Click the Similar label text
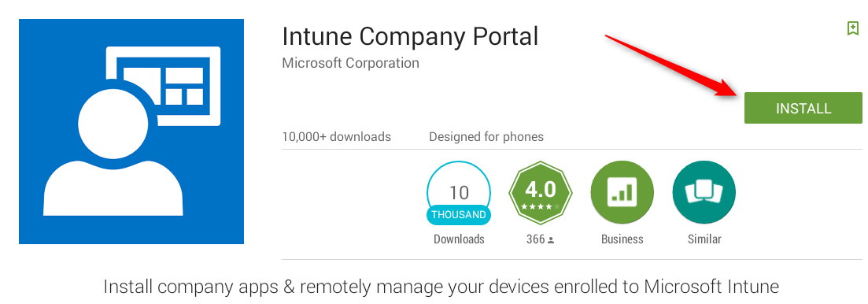Viewport: 868px width, 304px height. (x=704, y=239)
